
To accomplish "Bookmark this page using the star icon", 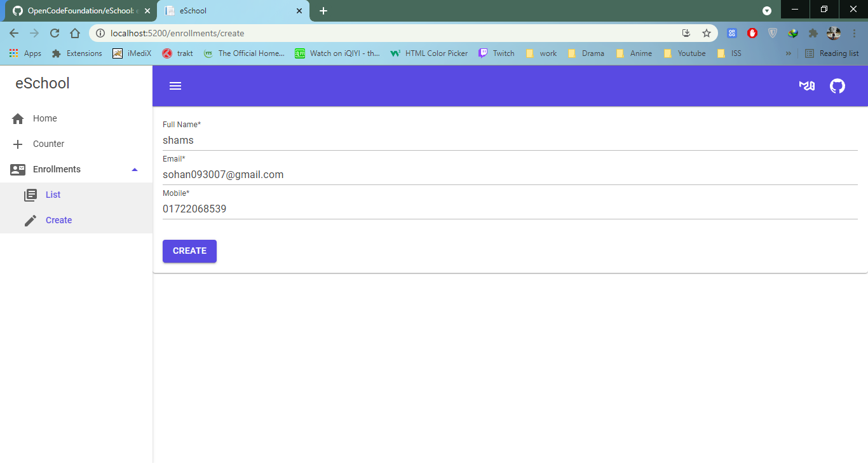I will click(707, 32).
